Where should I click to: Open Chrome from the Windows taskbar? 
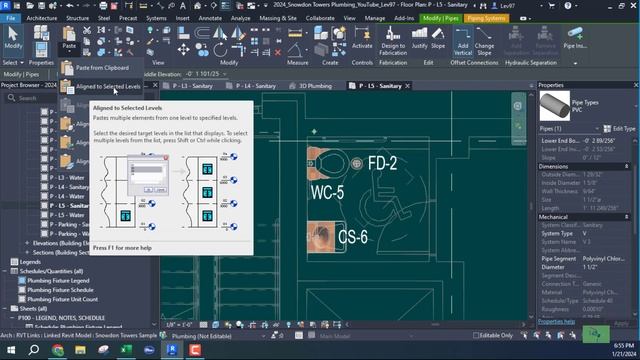(58, 350)
